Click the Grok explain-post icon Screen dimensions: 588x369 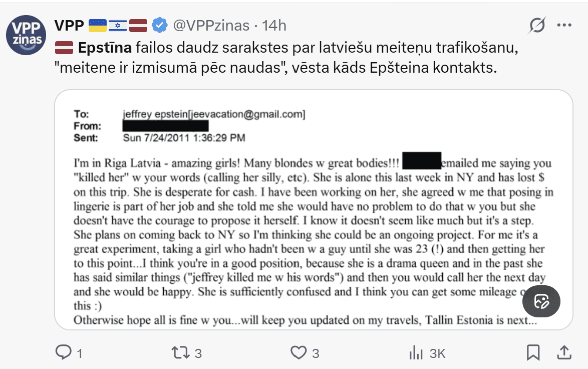pyautogui.click(x=537, y=25)
